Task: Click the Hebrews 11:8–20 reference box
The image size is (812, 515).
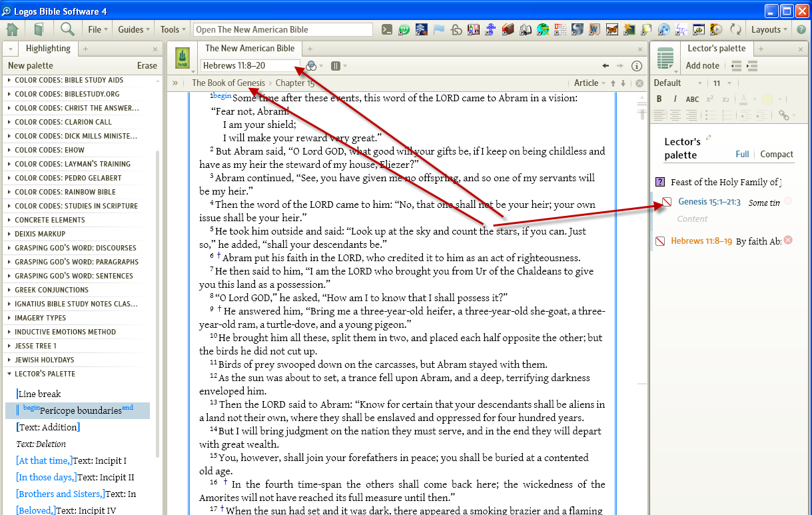Action: point(250,65)
